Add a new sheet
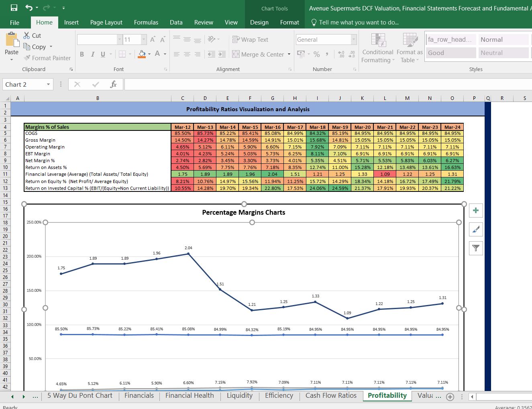 click(450, 397)
